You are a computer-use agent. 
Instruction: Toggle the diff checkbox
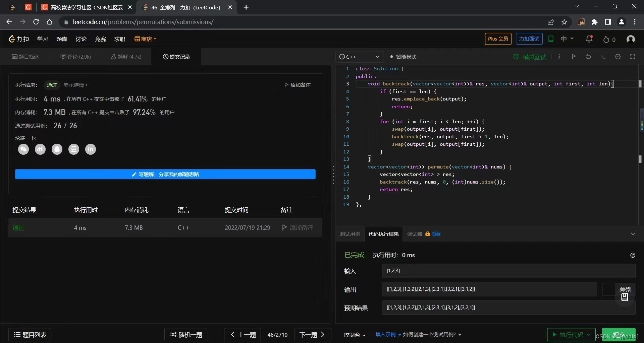(608, 289)
